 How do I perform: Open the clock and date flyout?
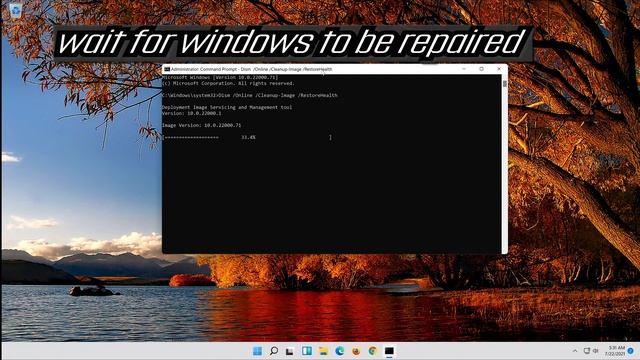pyautogui.click(x=615, y=351)
